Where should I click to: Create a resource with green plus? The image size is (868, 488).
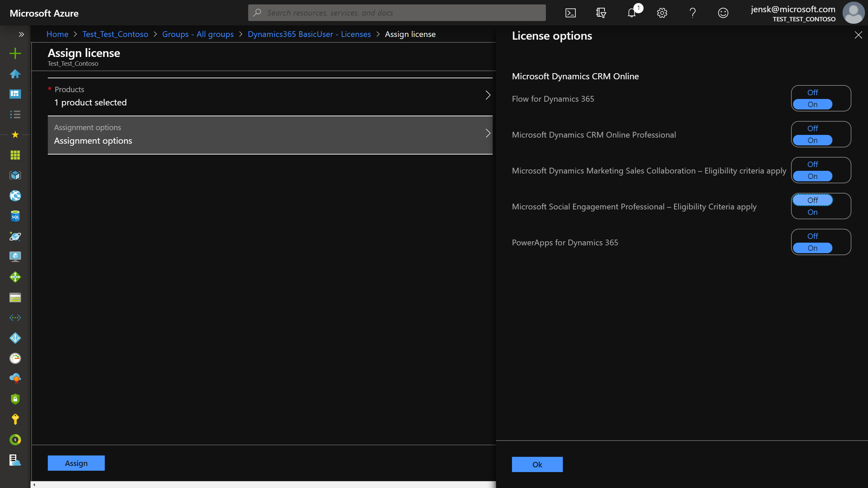click(15, 53)
